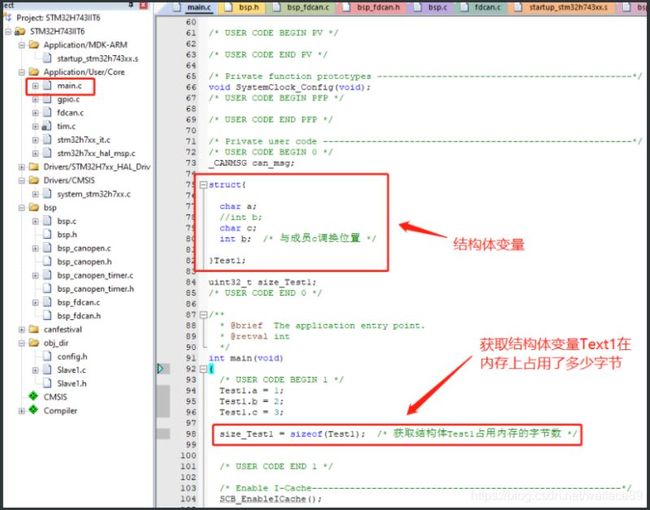
Task: Click the bsp group folder icon
Action: click(34, 207)
